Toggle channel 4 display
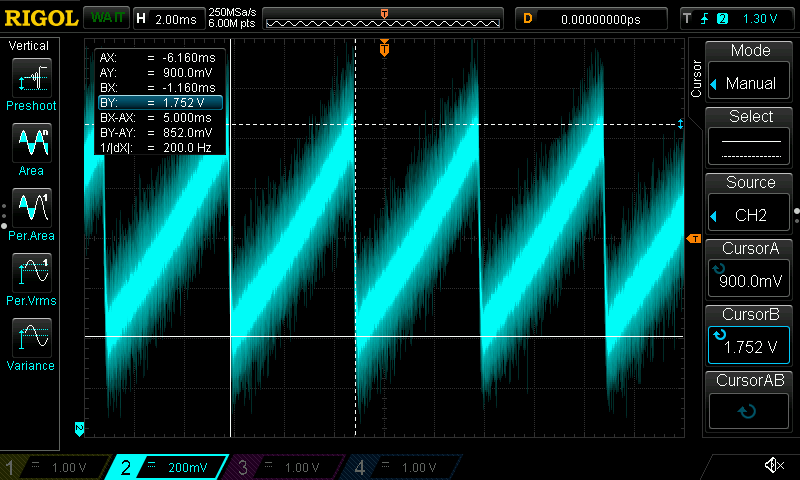This screenshot has width=800, height=480. pos(400,467)
